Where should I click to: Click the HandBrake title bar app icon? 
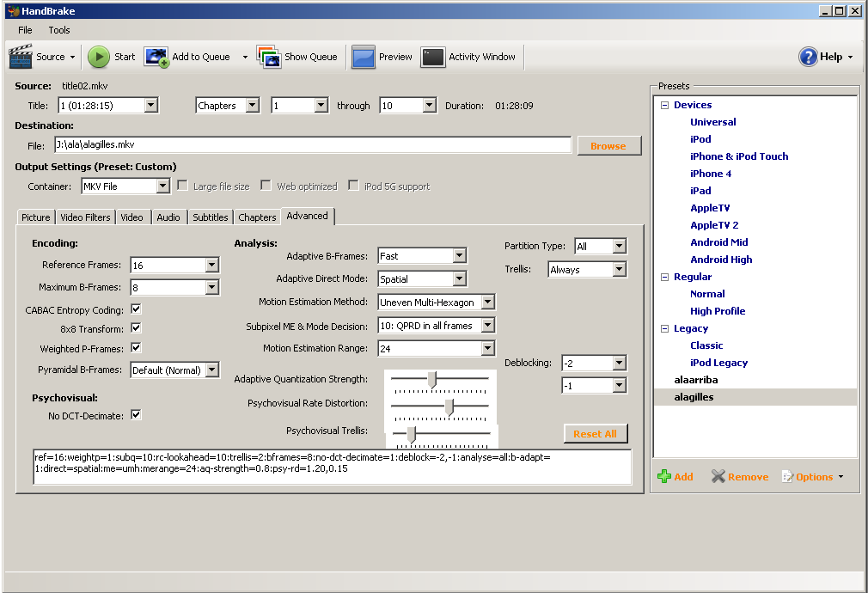pyautogui.click(x=13, y=10)
